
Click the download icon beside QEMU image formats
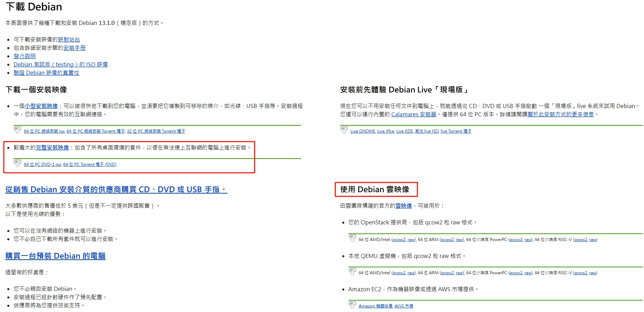pos(353,271)
